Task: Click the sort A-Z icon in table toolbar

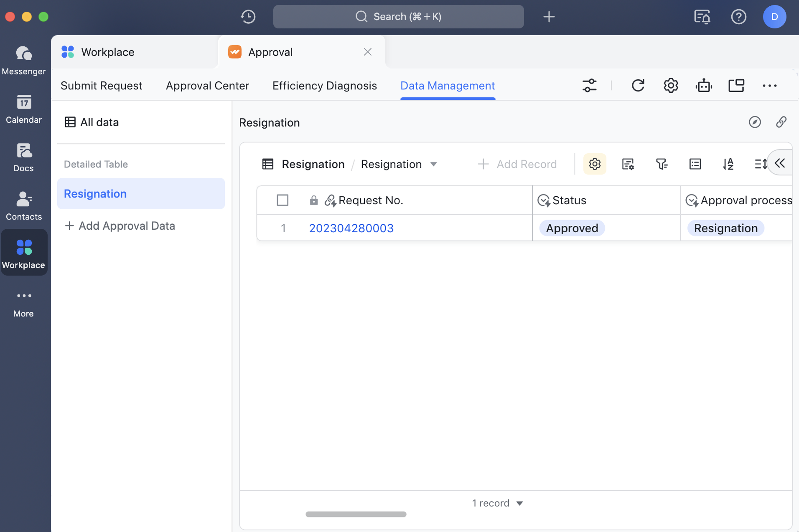Action: click(728, 164)
